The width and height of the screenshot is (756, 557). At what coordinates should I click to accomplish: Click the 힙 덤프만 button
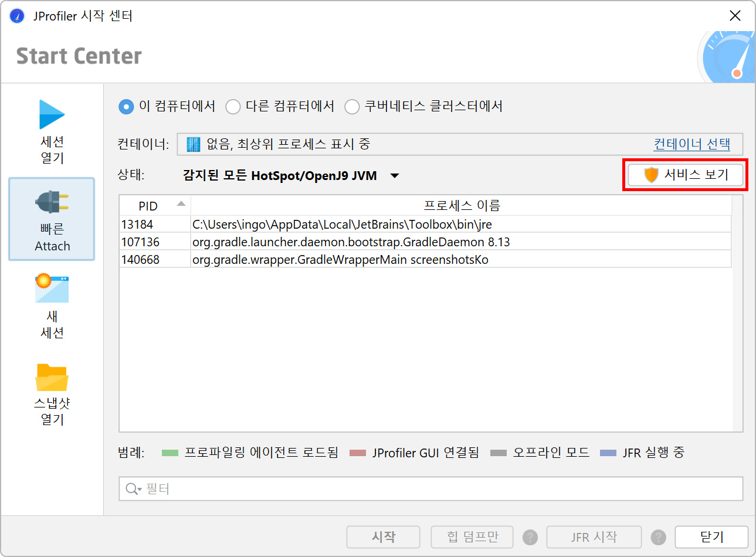[472, 537]
